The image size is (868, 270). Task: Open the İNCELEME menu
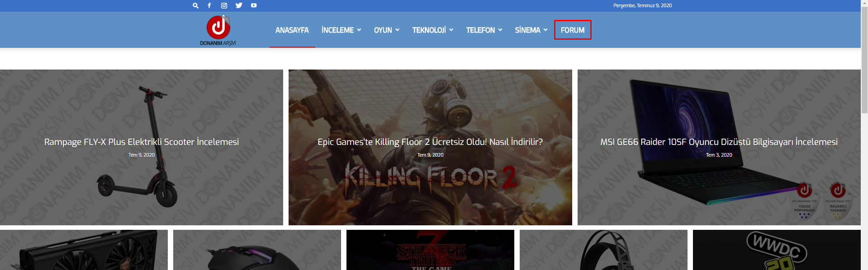point(337,30)
